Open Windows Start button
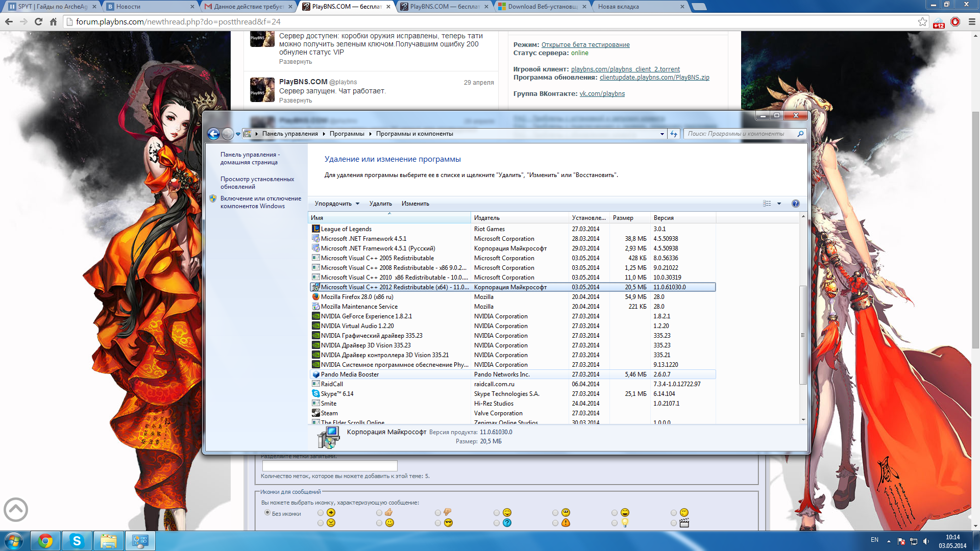980x551 pixels. pyautogui.click(x=14, y=541)
